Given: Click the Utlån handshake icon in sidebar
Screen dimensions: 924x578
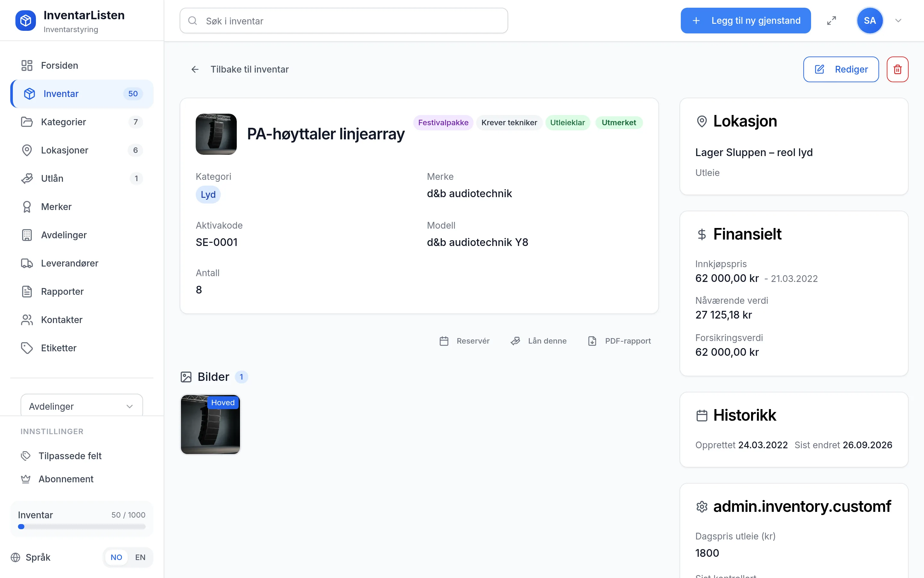Looking at the screenshot, I should pos(27,179).
